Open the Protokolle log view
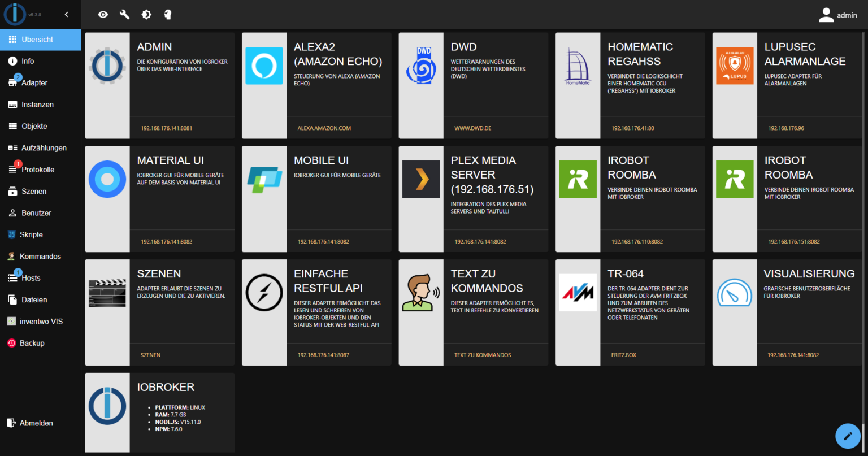The width and height of the screenshot is (868, 456). [37, 170]
